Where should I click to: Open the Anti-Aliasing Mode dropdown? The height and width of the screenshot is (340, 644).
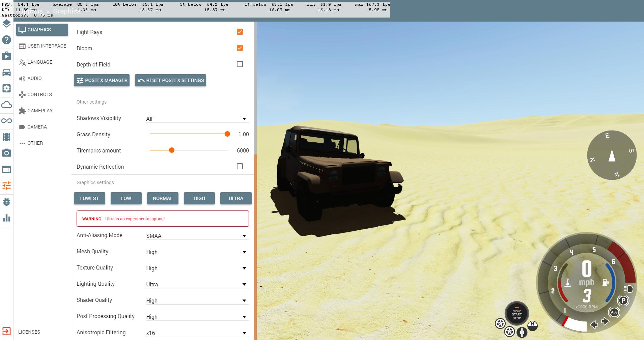pos(197,235)
